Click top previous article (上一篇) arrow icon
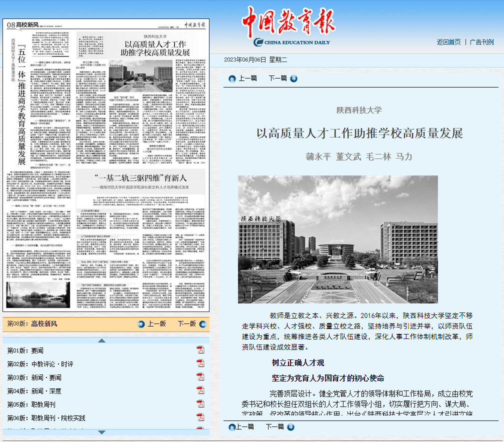 tap(232, 78)
